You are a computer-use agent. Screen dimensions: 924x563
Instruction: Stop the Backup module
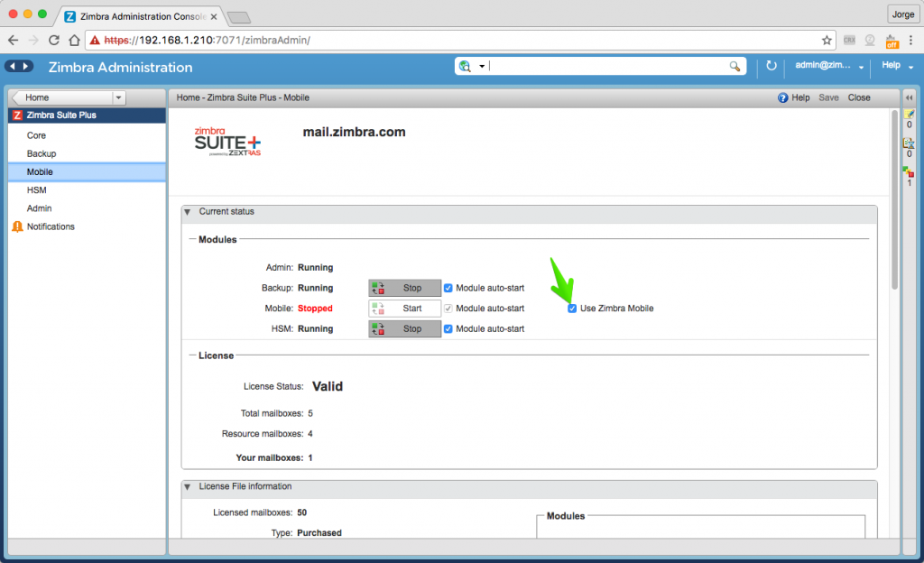click(x=405, y=288)
